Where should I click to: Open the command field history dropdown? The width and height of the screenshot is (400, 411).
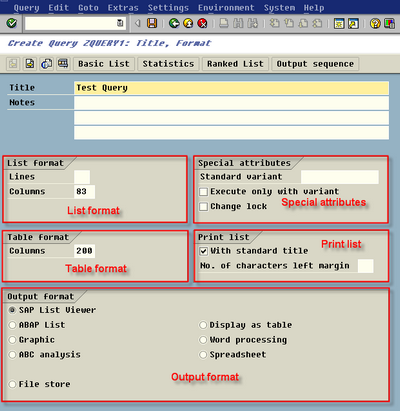coord(120,23)
